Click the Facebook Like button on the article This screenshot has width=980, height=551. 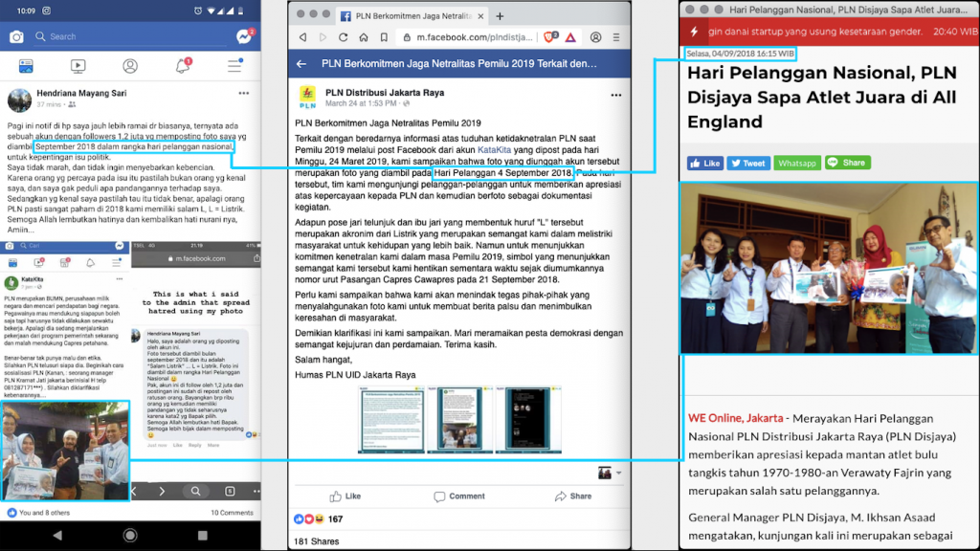[705, 163]
